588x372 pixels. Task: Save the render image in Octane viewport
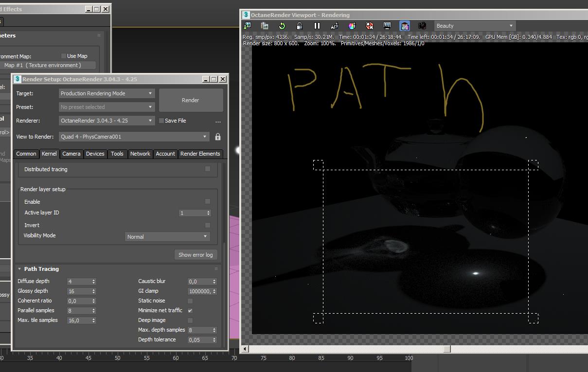[x=247, y=26]
